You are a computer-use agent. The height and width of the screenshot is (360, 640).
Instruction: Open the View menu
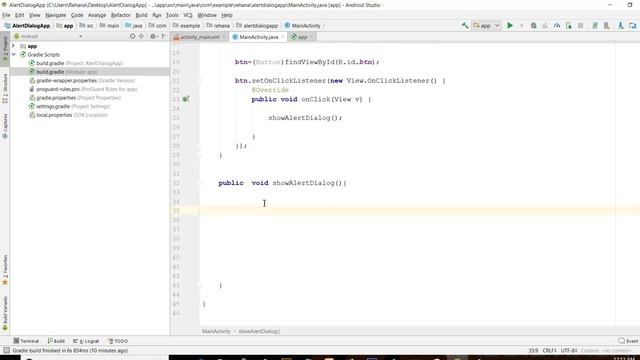(x=34, y=15)
